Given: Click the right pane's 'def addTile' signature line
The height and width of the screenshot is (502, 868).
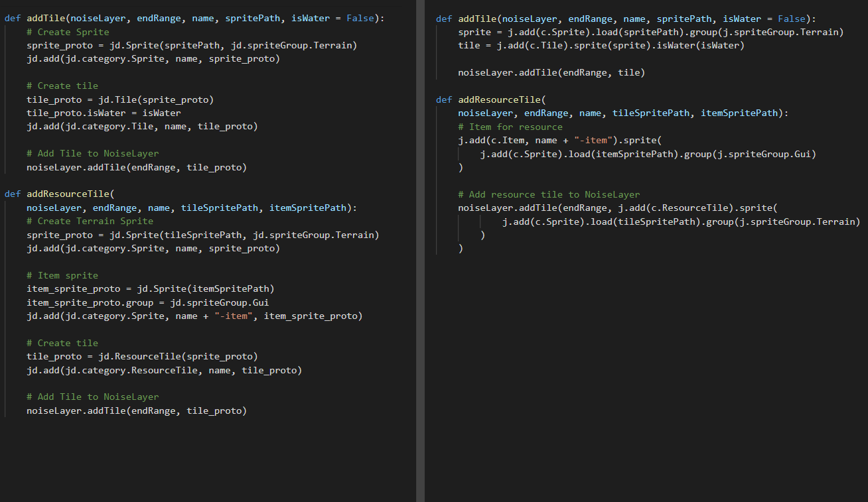Looking at the screenshot, I should 626,19.
